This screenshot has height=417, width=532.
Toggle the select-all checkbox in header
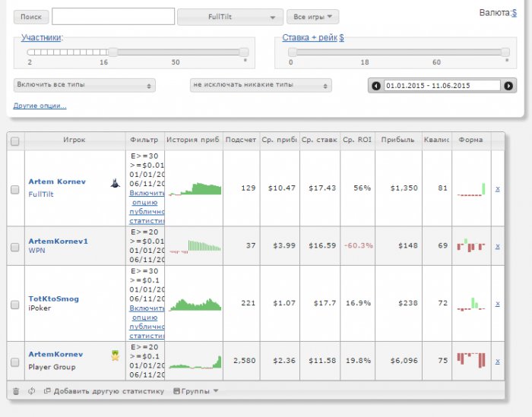click(15, 141)
